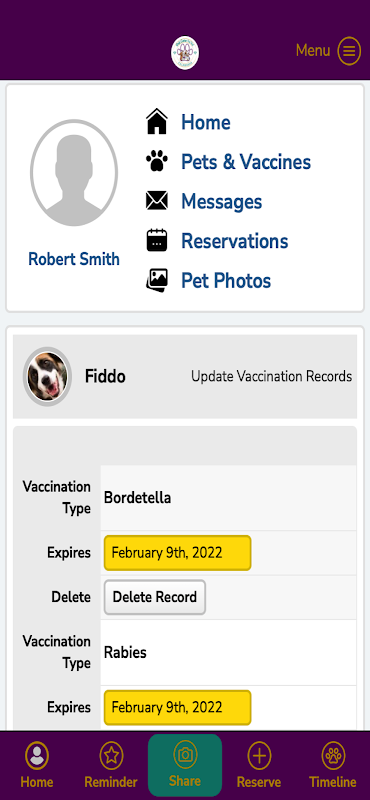
Task: Click the paw print icon beside Pets & Vaccines
Action: point(157,161)
